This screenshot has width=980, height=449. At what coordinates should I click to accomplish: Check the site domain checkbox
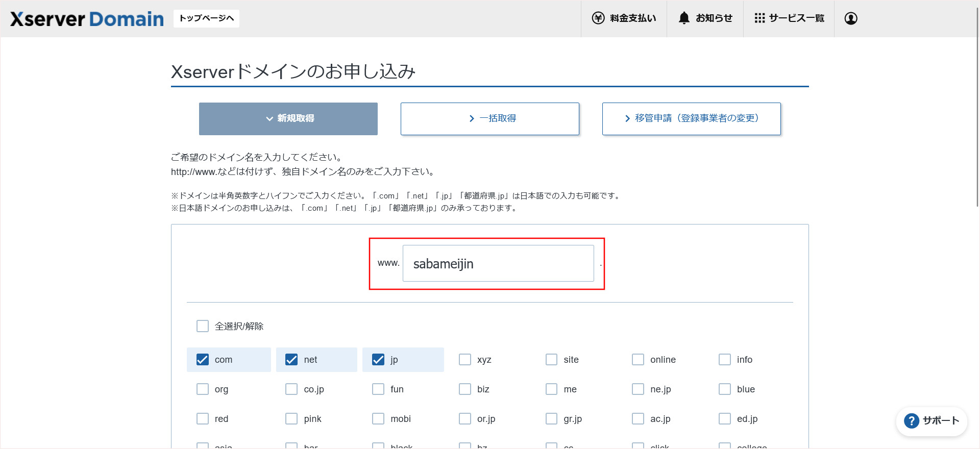click(552, 360)
